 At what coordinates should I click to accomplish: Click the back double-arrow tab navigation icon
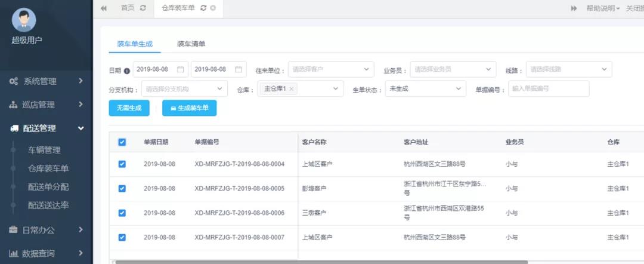point(104,8)
